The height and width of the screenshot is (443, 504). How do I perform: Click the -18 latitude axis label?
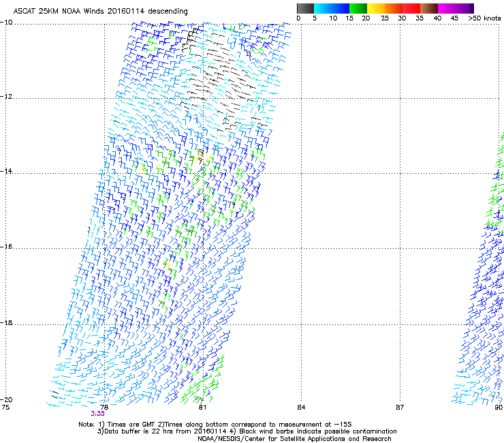point(6,322)
